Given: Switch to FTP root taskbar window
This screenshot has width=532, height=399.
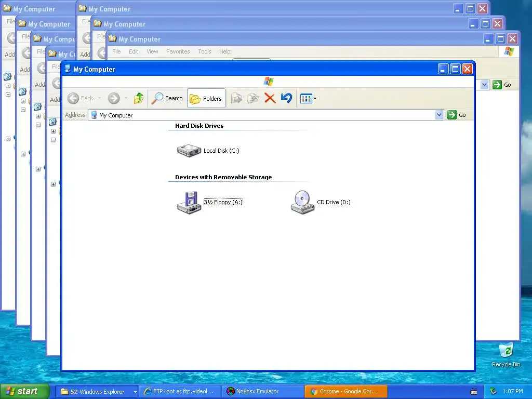Looking at the screenshot, I should click(180, 392).
